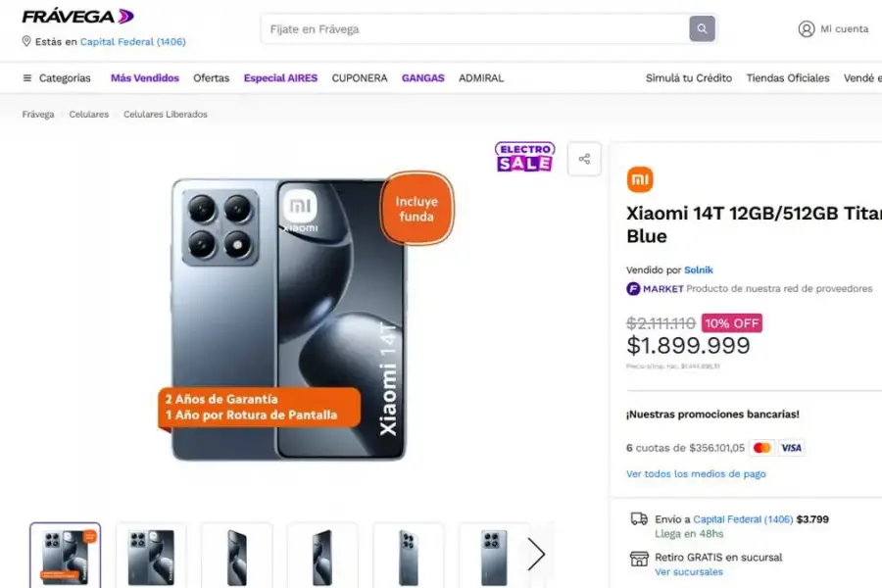Open the Mi cuenta account icon
The image size is (882, 588).
pos(805,28)
